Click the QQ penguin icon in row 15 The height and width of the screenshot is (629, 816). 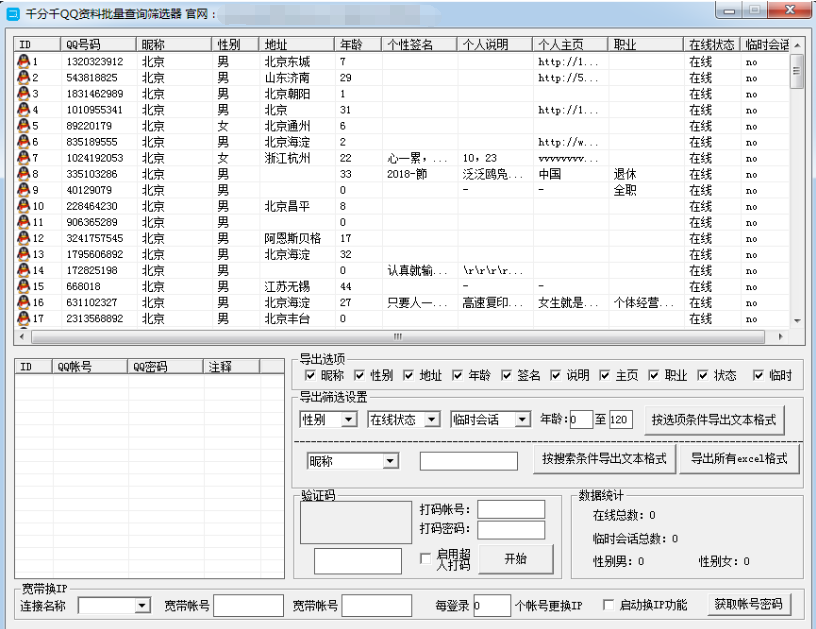(23, 287)
